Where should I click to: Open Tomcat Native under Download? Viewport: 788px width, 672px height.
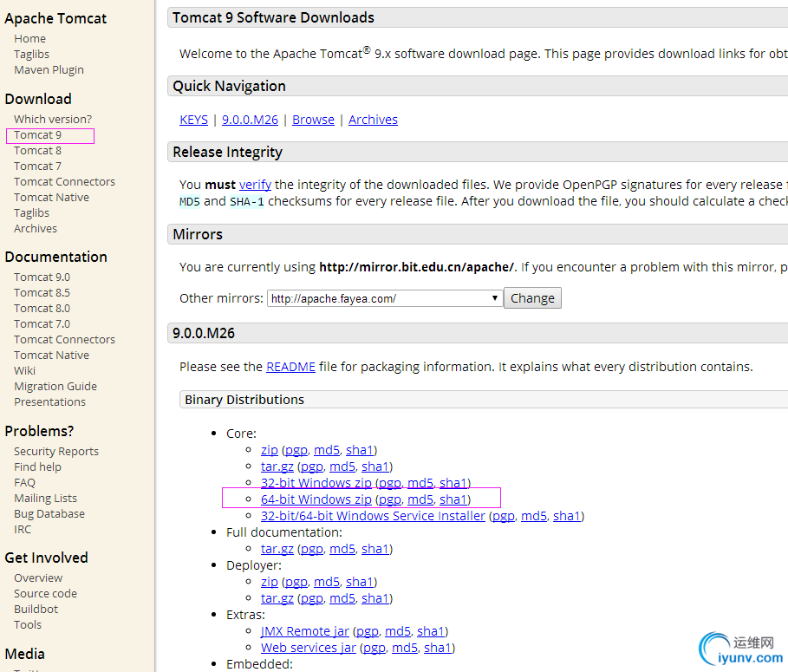coord(51,197)
